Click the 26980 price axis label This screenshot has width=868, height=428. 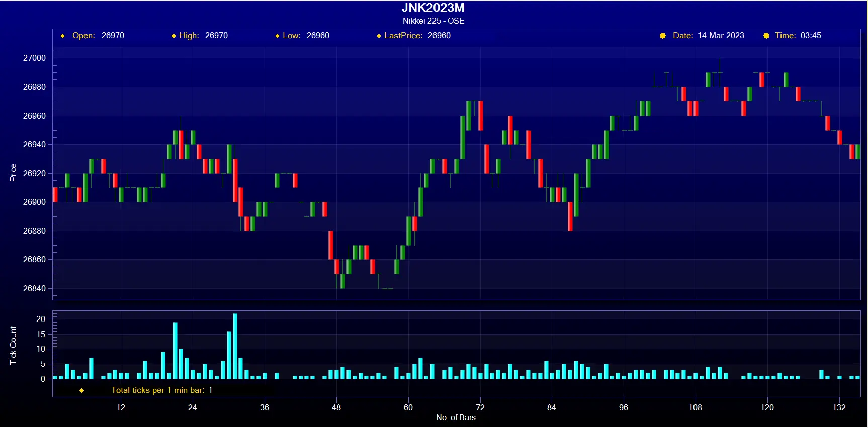point(34,87)
